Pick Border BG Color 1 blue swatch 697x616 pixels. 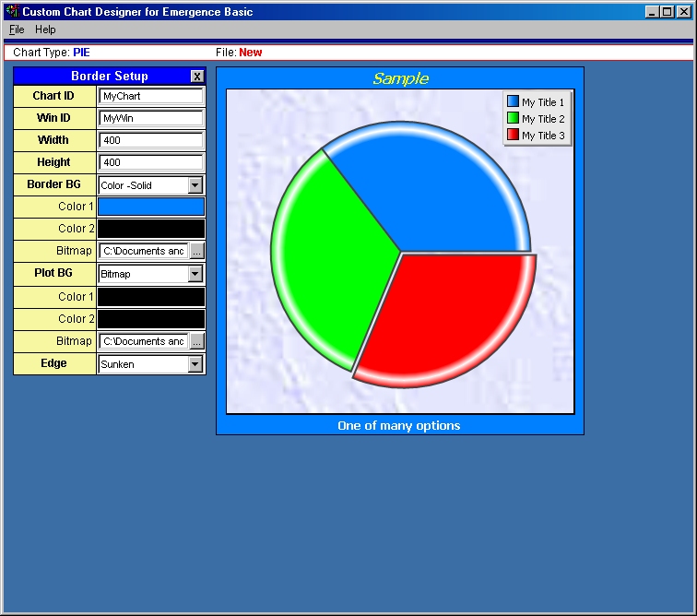tap(151, 207)
